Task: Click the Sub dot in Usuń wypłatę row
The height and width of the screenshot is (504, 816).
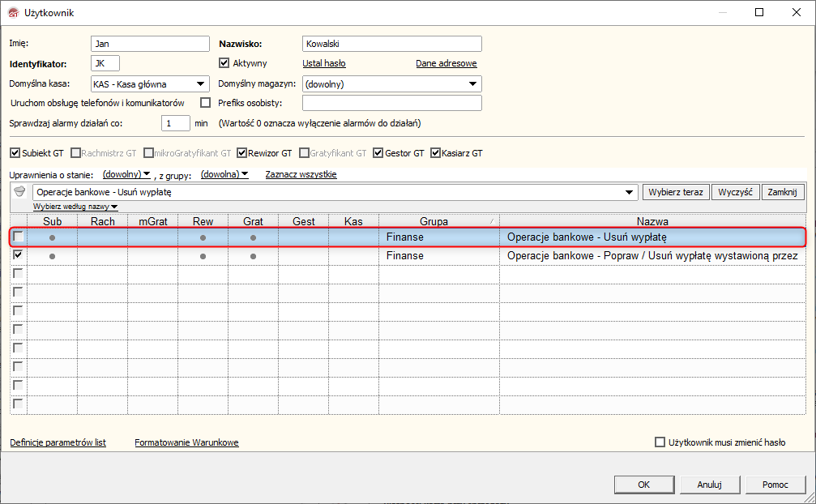Action: click(x=52, y=237)
